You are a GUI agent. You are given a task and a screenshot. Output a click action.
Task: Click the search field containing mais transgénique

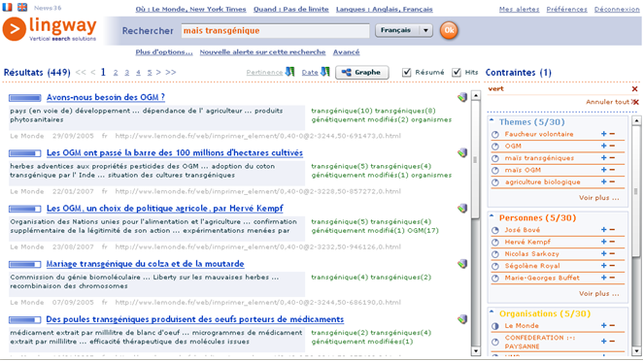[x=275, y=31]
